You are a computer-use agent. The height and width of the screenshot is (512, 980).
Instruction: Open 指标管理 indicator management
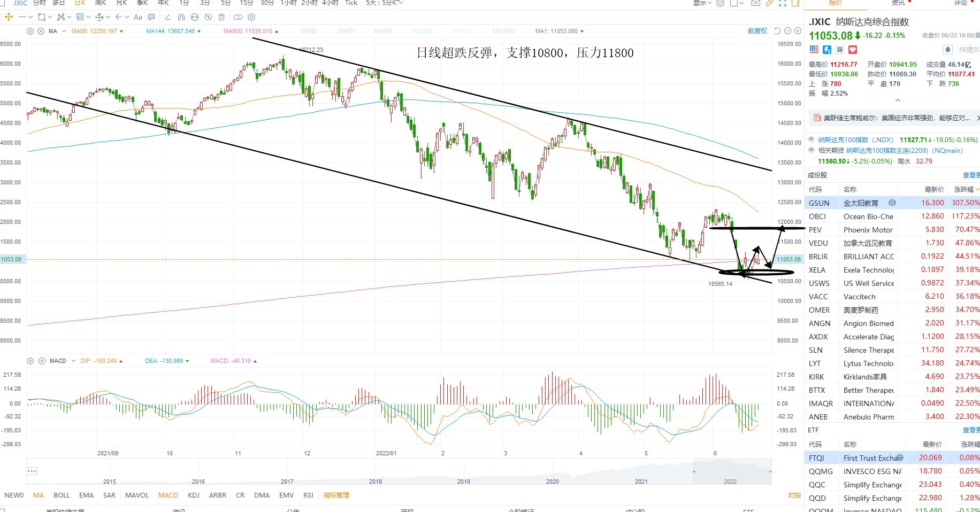[x=336, y=495]
